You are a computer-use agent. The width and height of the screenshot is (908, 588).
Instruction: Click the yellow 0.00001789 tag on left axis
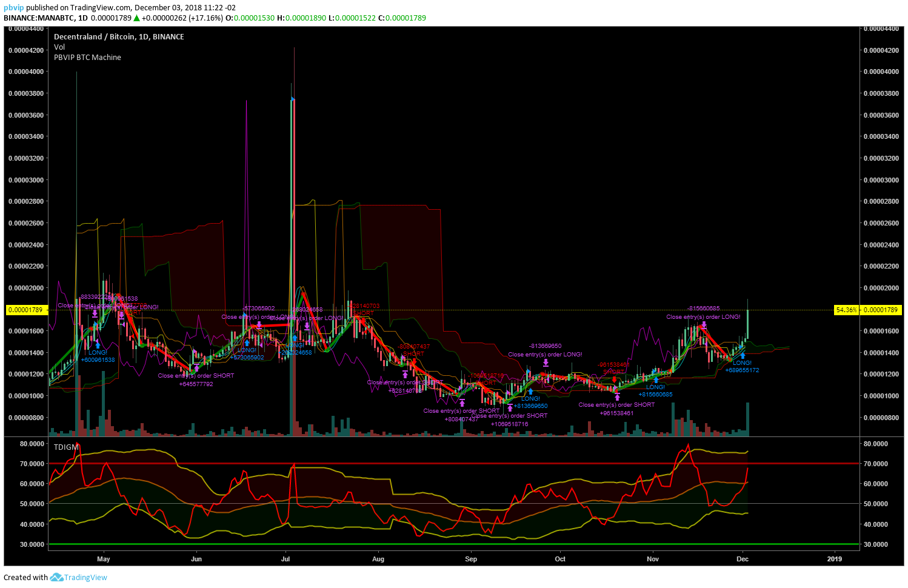(x=27, y=310)
